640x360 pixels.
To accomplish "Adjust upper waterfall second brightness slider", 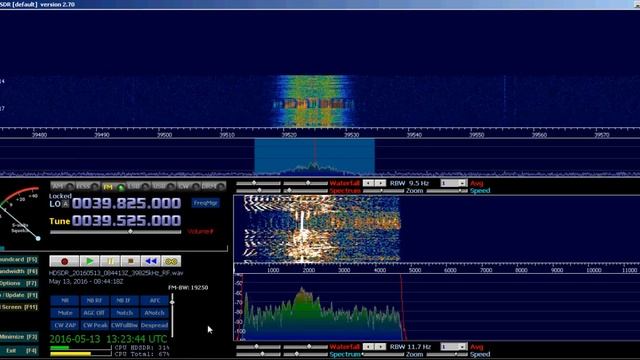I will coord(305,183).
